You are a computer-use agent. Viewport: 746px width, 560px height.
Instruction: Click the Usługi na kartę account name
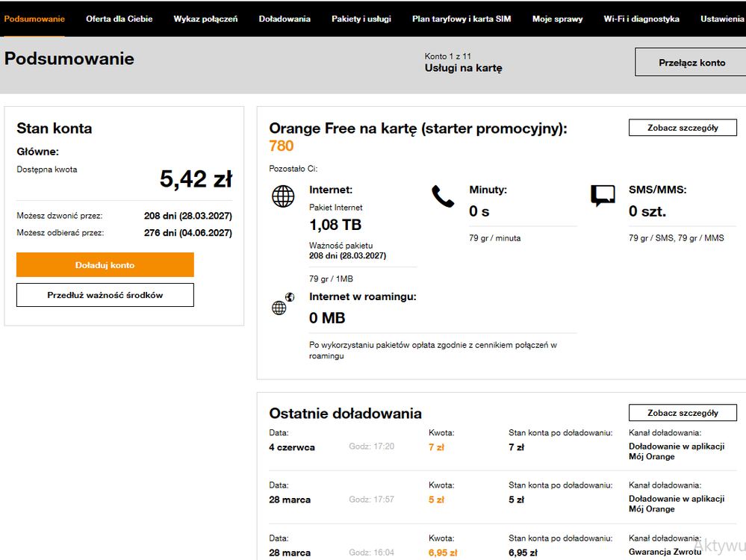(x=464, y=68)
